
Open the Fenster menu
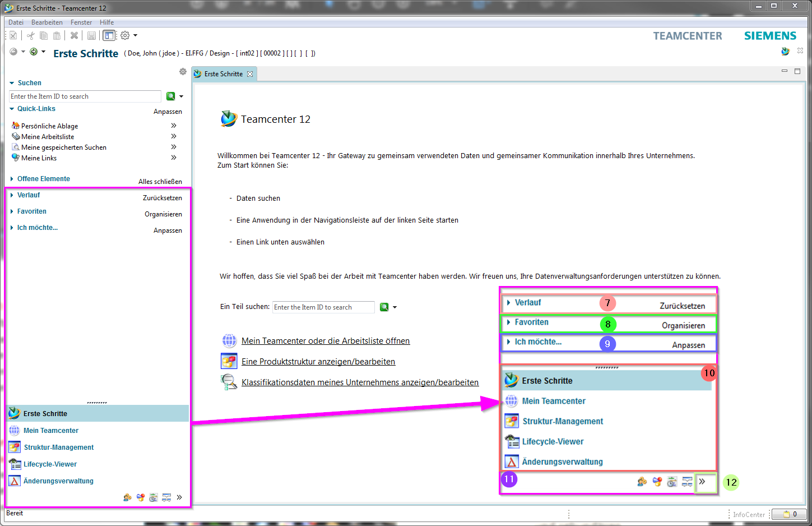point(81,22)
